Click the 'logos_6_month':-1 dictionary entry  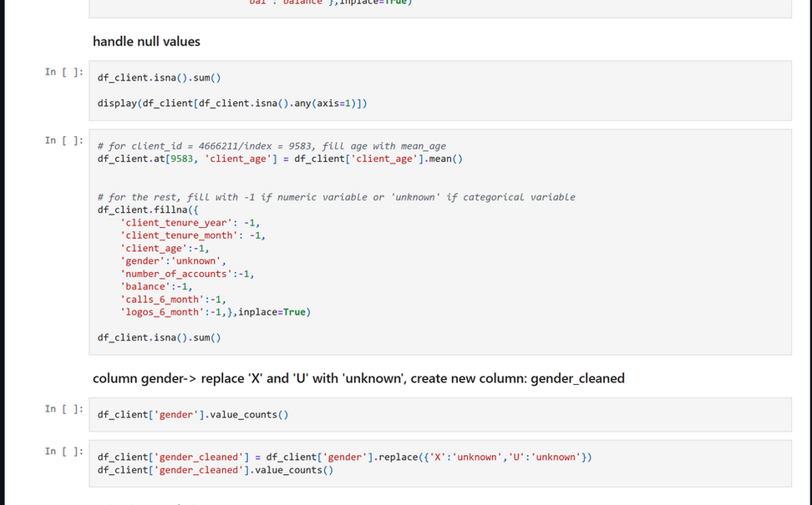tap(150, 311)
